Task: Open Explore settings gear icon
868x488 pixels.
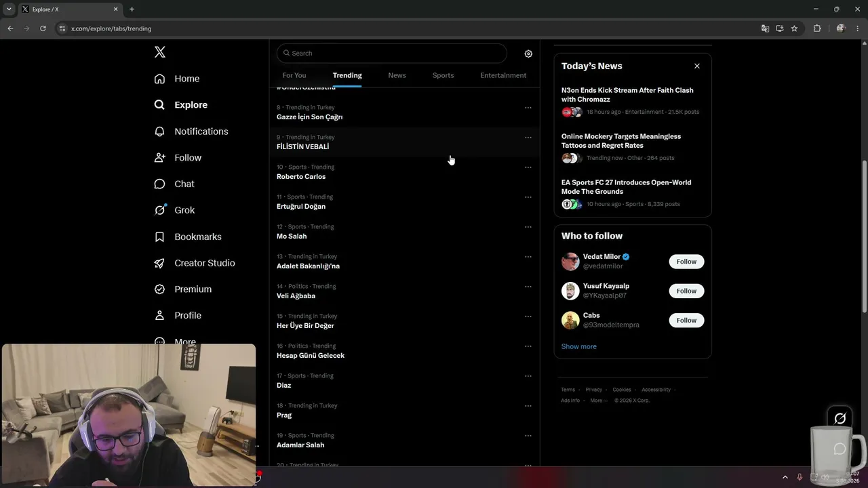Action: 528,54
